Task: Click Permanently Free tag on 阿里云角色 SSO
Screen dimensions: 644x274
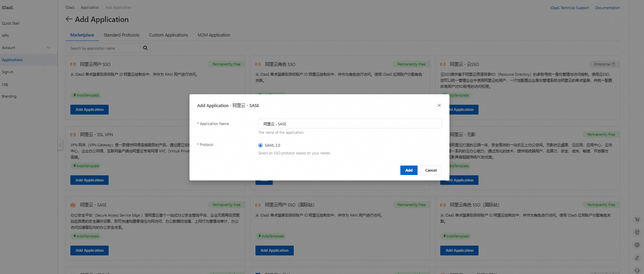Action: [x=411, y=64]
